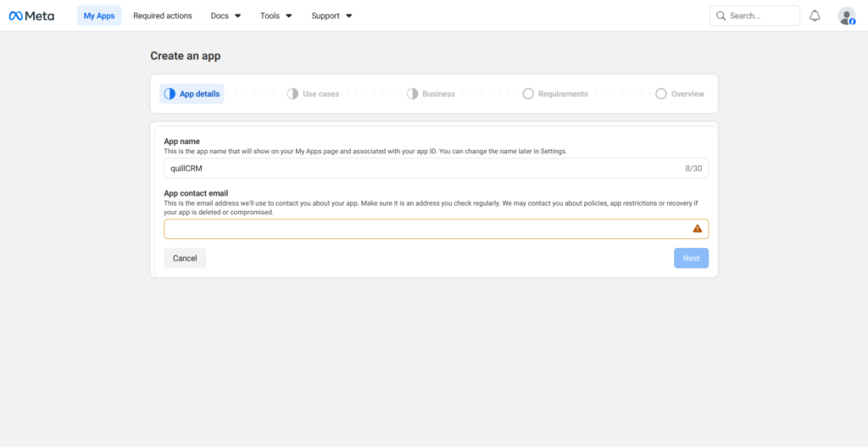Viewport: 868px width, 448px height.
Task: Focus the App contact email field
Action: click(424, 229)
